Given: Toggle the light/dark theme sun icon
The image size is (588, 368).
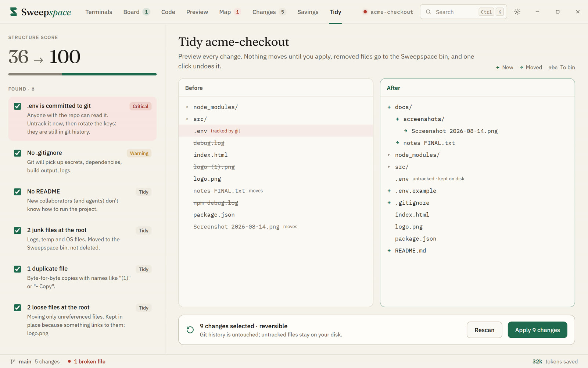Looking at the screenshot, I should [x=517, y=12].
